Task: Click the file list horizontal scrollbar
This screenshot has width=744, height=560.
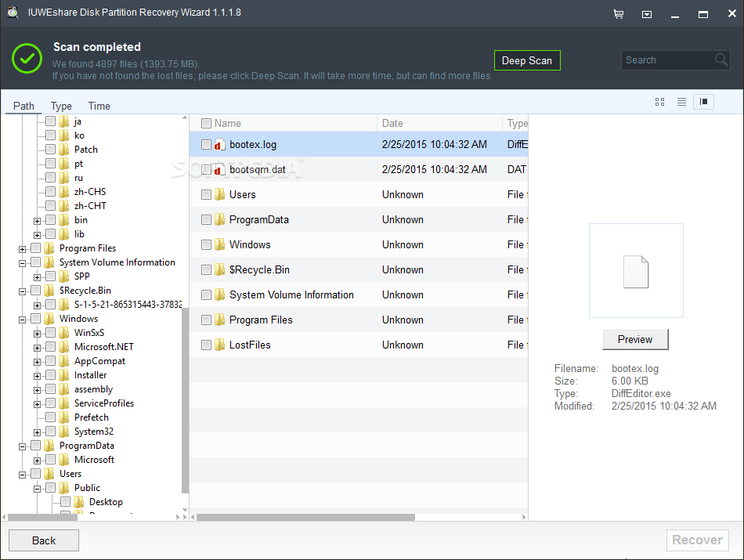Action: 305,517
